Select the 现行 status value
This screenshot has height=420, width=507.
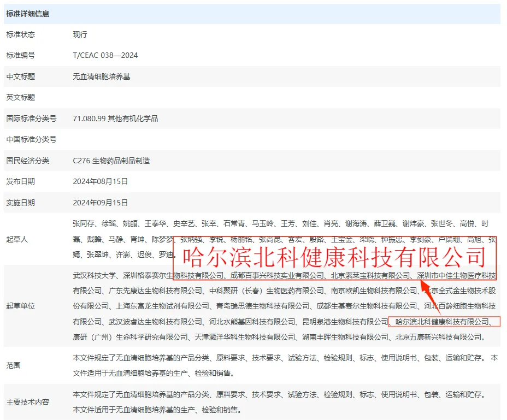(80, 34)
